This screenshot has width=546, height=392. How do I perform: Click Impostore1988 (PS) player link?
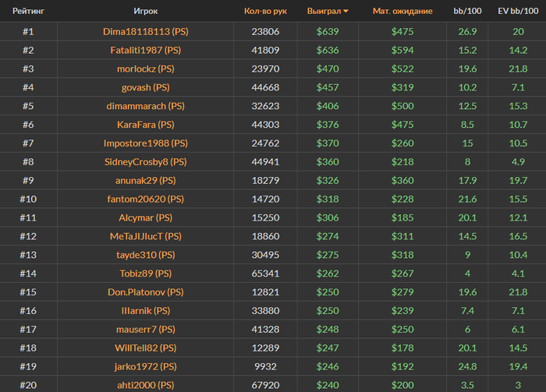click(146, 143)
